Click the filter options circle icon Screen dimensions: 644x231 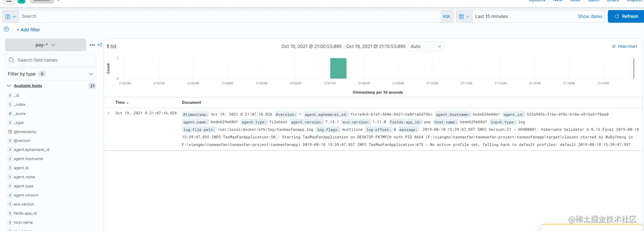[x=6, y=29]
